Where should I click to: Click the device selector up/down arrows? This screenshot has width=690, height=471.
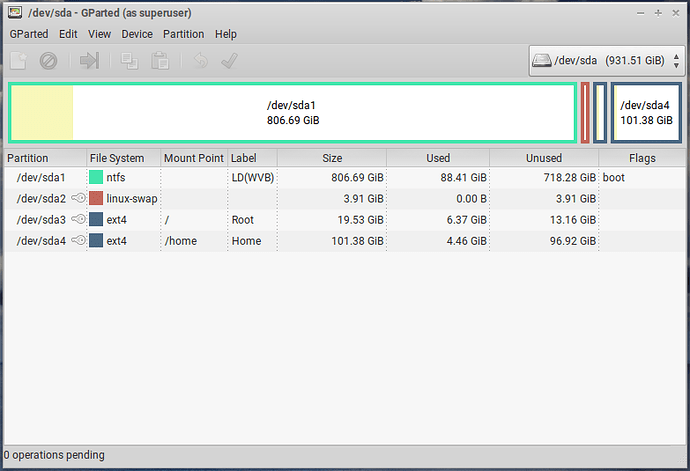pos(676,61)
